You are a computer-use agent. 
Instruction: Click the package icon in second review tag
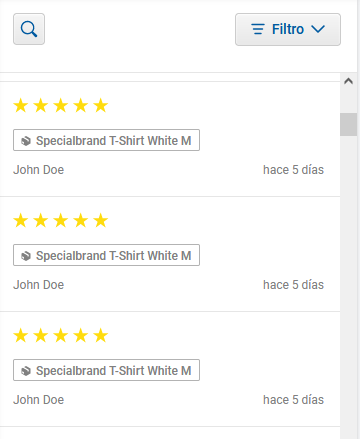[x=26, y=256]
